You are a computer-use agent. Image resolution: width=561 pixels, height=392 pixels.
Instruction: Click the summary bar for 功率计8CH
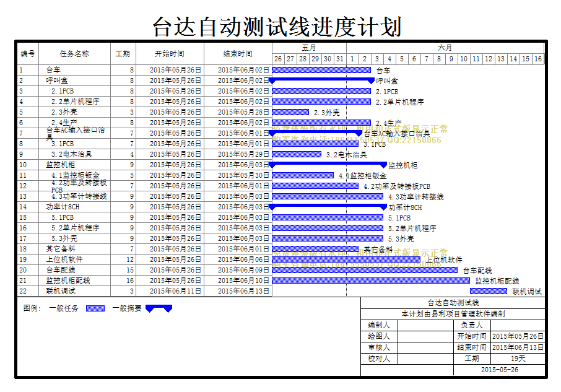coord(328,207)
